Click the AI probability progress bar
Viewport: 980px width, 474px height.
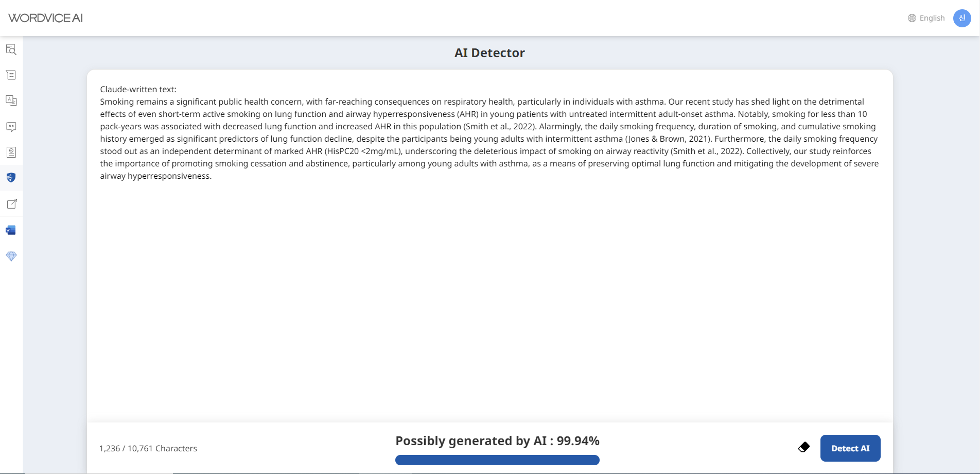pyautogui.click(x=497, y=460)
